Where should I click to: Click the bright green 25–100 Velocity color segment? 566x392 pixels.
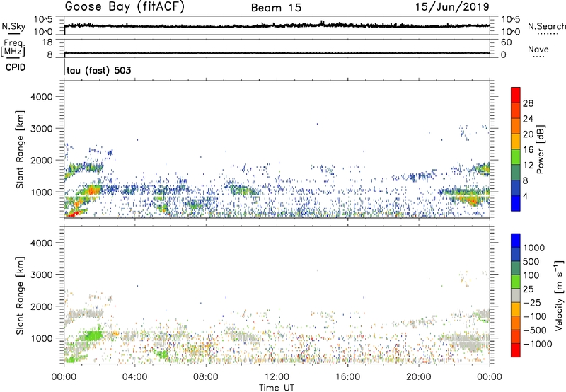[x=516, y=282]
